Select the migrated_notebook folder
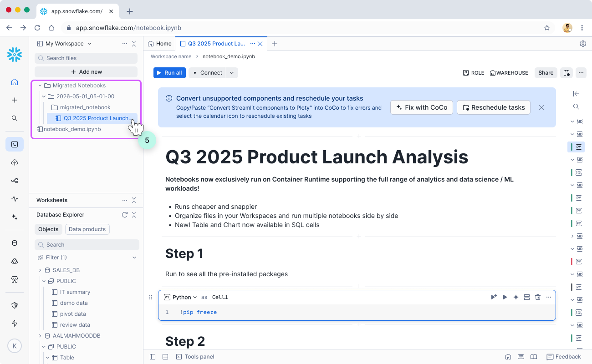The width and height of the screenshot is (592, 364). (81, 107)
